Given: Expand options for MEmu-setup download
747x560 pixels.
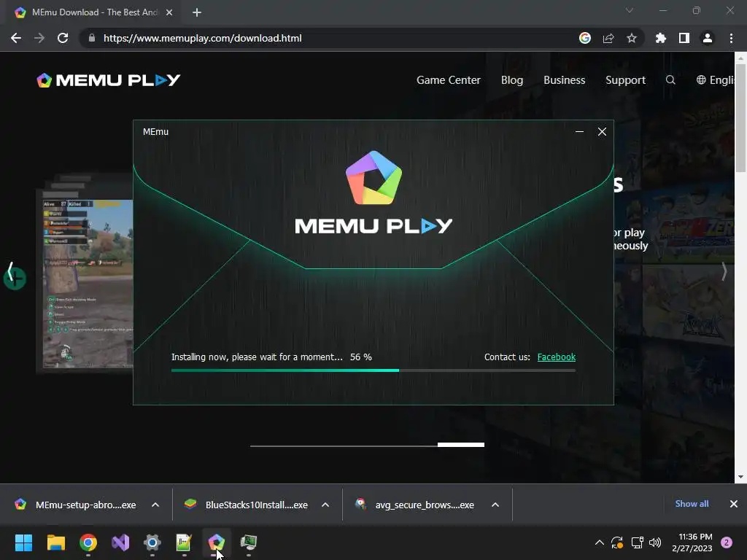Looking at the screenshot, I should [155, 505].
